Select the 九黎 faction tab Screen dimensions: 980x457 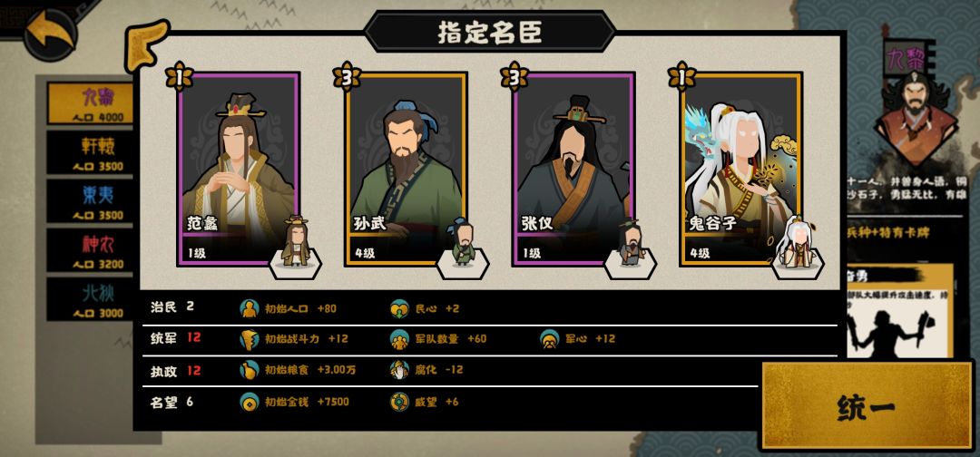91,103
